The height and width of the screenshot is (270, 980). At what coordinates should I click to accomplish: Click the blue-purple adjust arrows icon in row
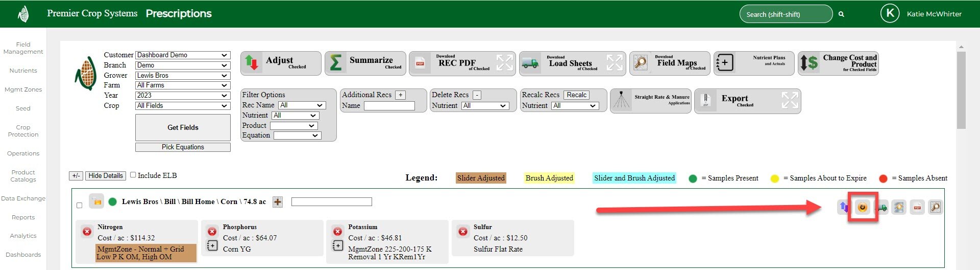point(844,207)
